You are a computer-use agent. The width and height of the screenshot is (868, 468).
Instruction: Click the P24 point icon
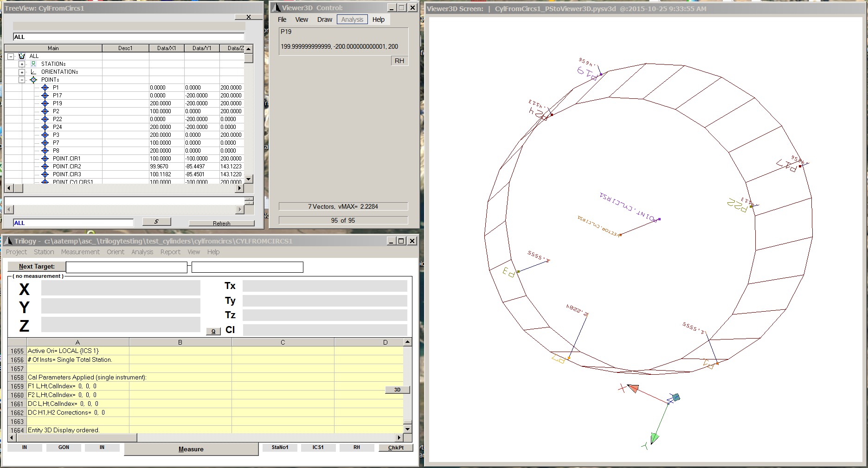[45, 127]
